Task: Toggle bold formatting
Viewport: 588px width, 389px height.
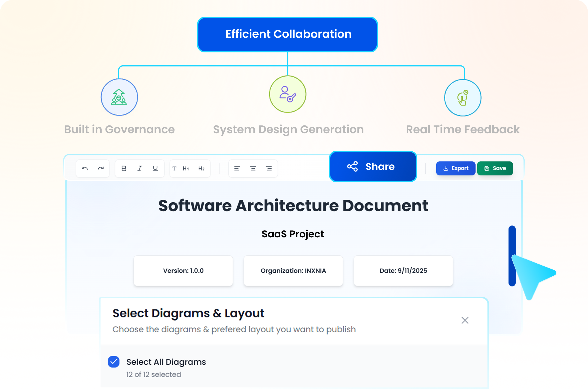Action: point(124,168)
